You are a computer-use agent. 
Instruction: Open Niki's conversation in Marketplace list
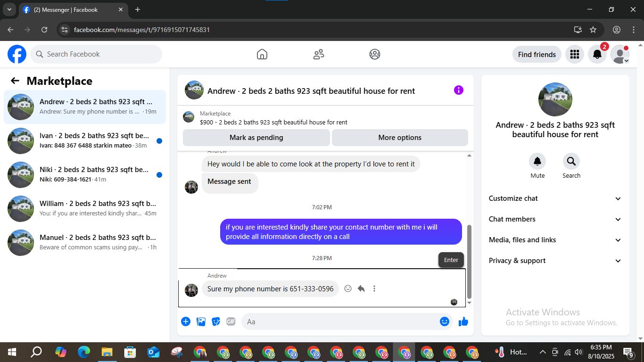click(x=85, y=175)
